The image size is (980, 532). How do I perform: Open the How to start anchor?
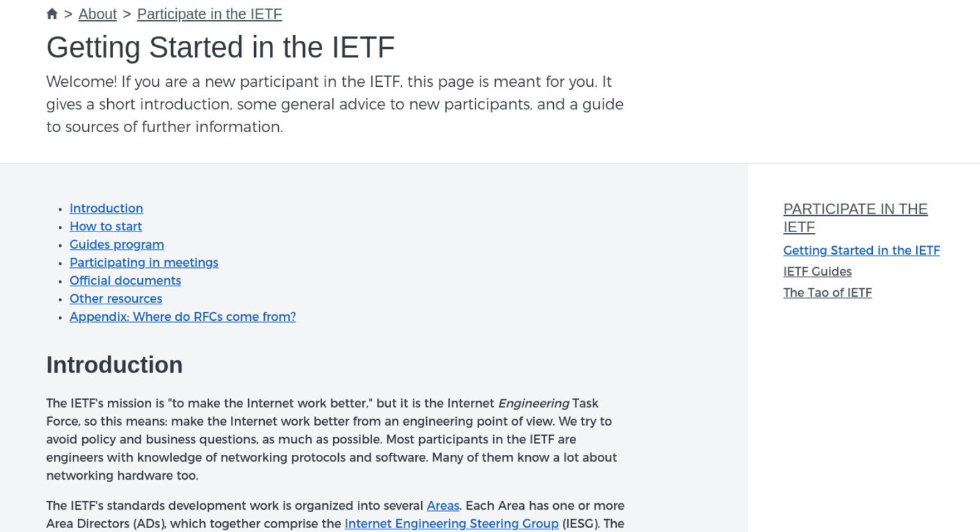(105, 226)
